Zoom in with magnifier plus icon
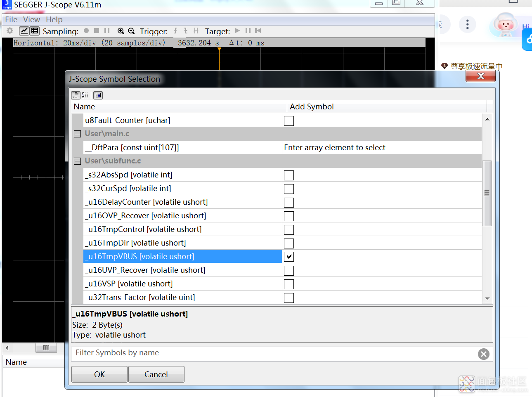Viewport: 532px width, 397px height. (121, 31)
